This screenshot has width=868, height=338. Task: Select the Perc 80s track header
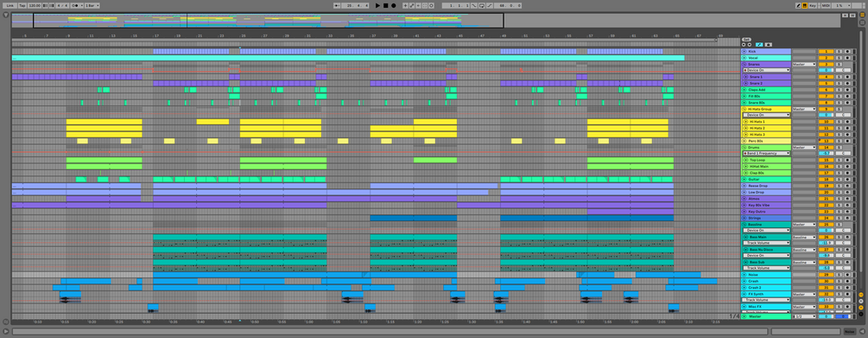pos(766,141)
